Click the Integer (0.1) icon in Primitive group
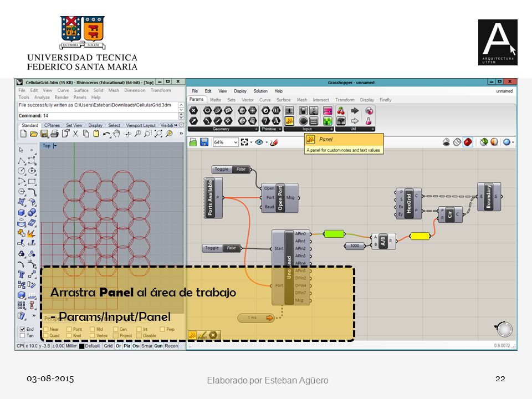 coord(276,111)
